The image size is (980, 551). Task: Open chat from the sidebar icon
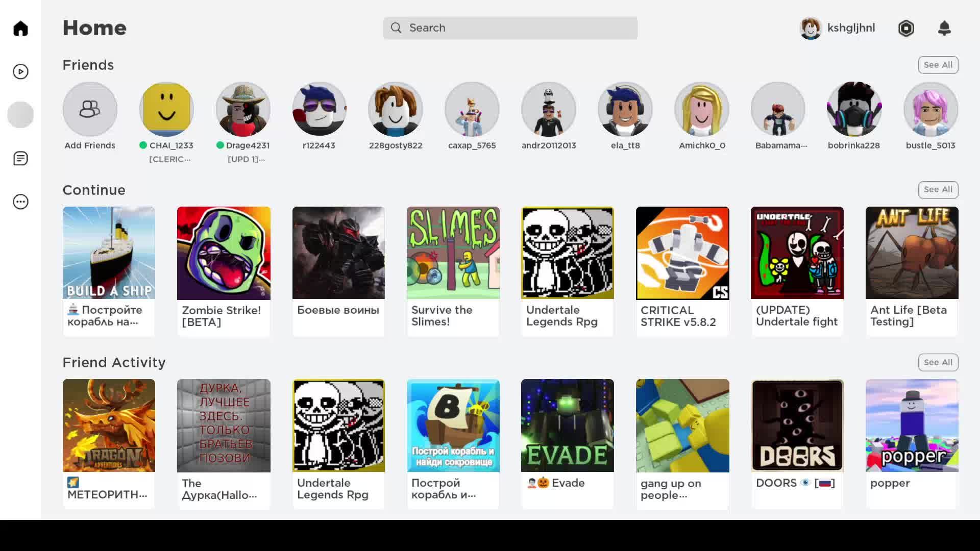pyautogui.click(x=20, y=158)
